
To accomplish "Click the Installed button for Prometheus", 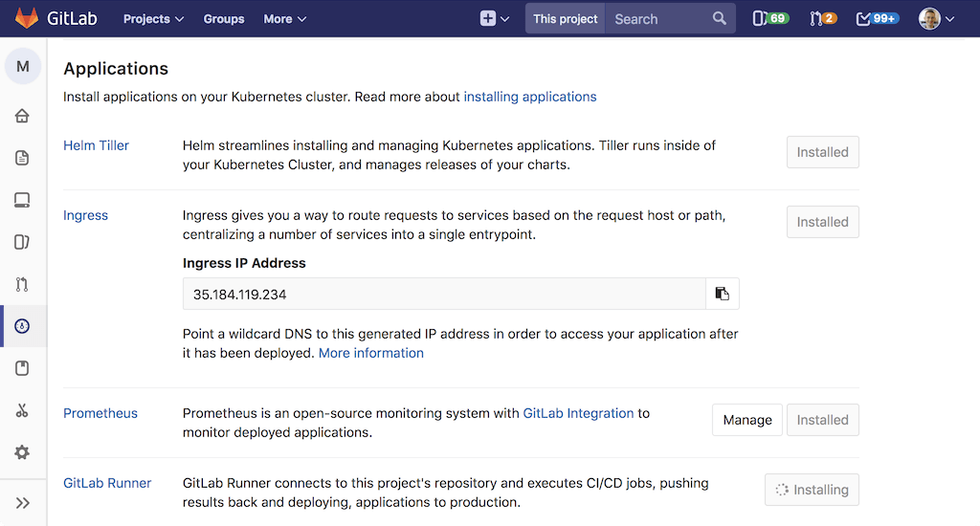I will tap(822, 420).
